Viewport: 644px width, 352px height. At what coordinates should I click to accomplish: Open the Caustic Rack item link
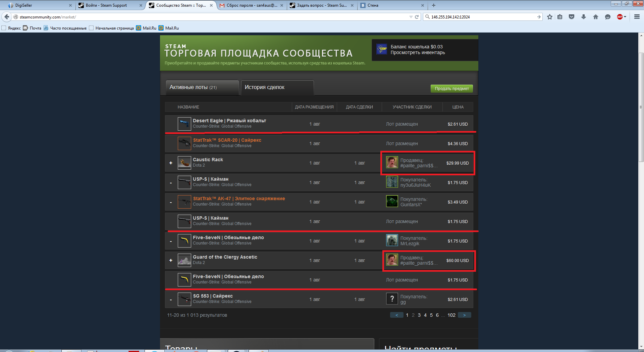pos(208,160)
